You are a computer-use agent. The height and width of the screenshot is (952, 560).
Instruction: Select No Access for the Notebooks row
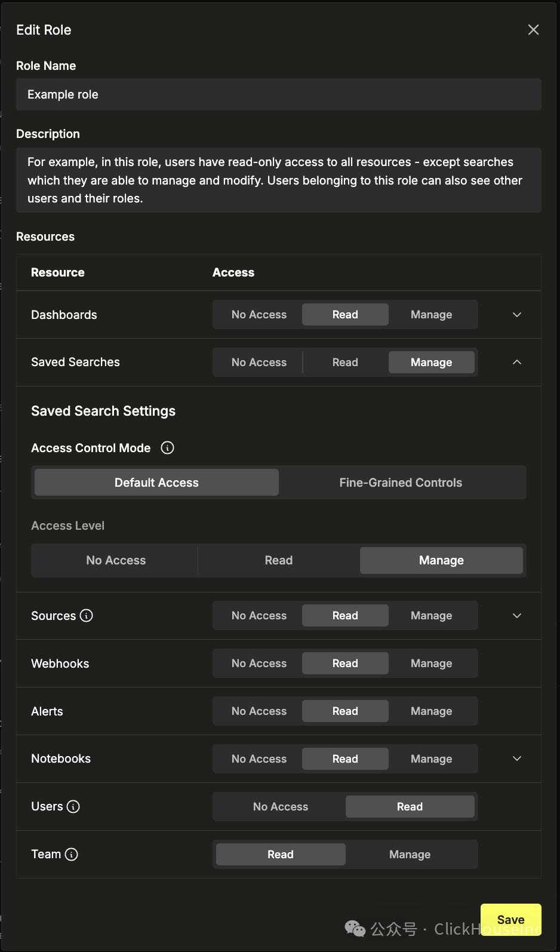click(259, 759)
